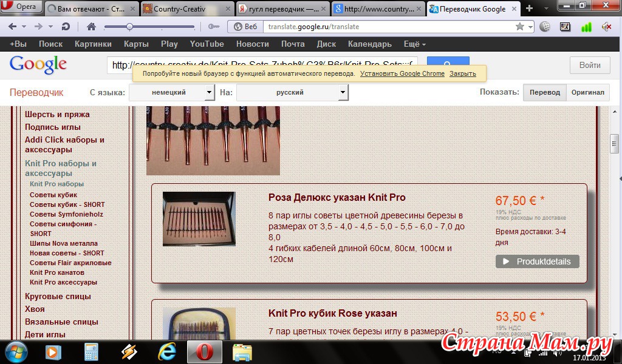Click the password key icon in toolbar
This screenshot has width=622, height=364.
click(214, 27)
